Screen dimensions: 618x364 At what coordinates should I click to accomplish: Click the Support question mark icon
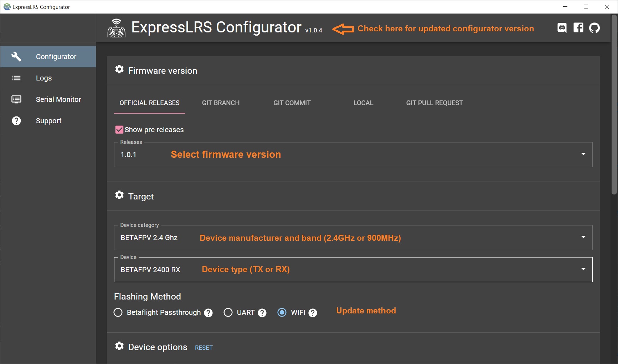pyautogui.click(x=16, y=121)
